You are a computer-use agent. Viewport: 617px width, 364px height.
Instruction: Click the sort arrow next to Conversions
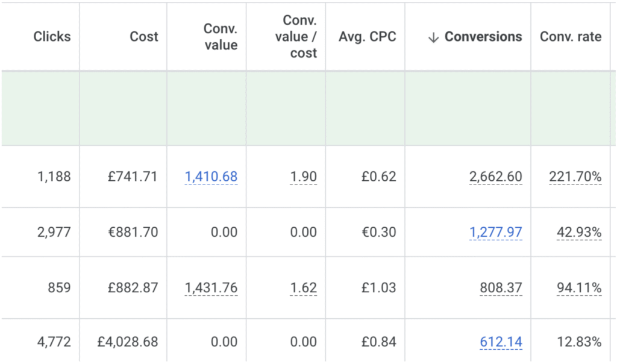[433, 37]
